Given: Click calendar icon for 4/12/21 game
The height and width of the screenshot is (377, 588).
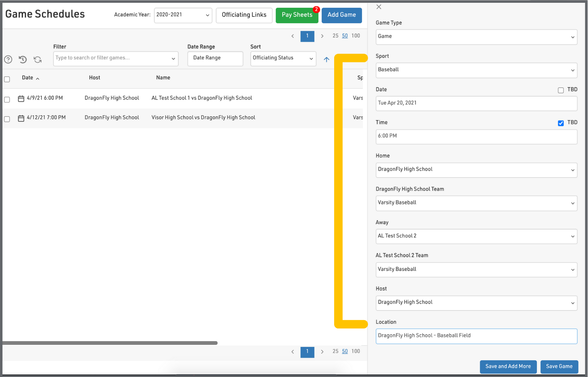Looking at the screenshot, I should (21, 118).
